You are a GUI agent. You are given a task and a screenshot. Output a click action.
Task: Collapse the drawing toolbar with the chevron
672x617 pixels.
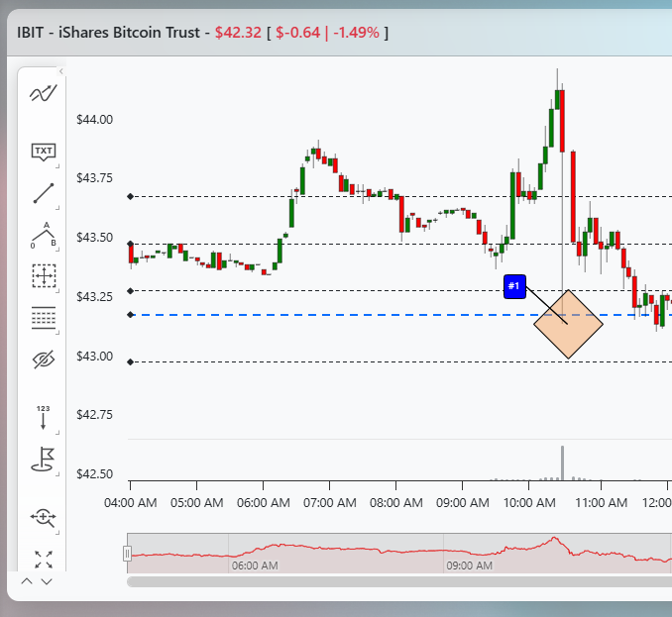(x=60, y=71)
